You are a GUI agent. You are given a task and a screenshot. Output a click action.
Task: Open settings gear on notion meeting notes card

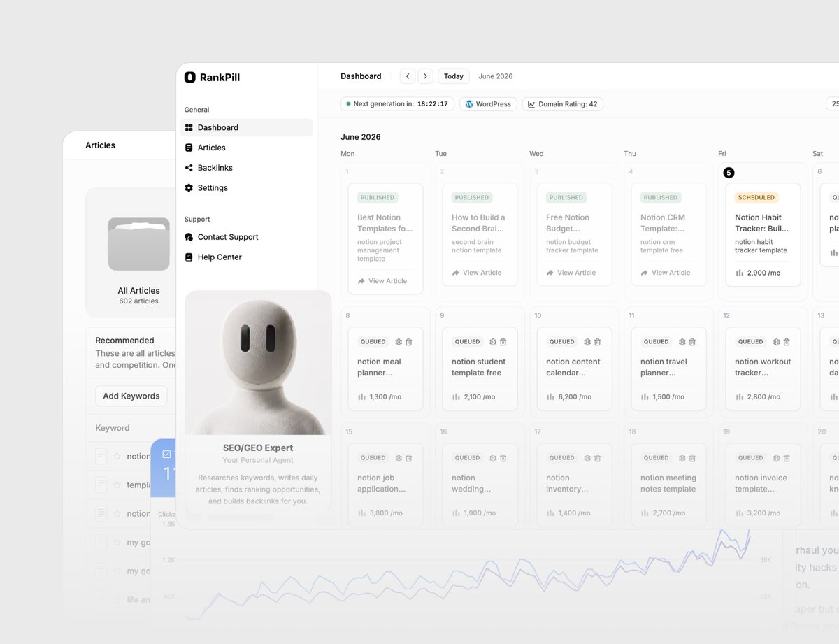(682, 458)
